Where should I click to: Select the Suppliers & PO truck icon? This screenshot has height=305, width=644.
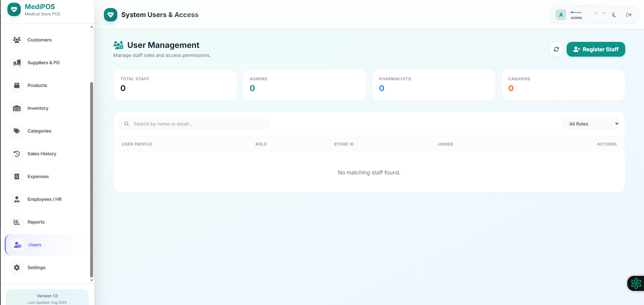click(x=17, y=63)
